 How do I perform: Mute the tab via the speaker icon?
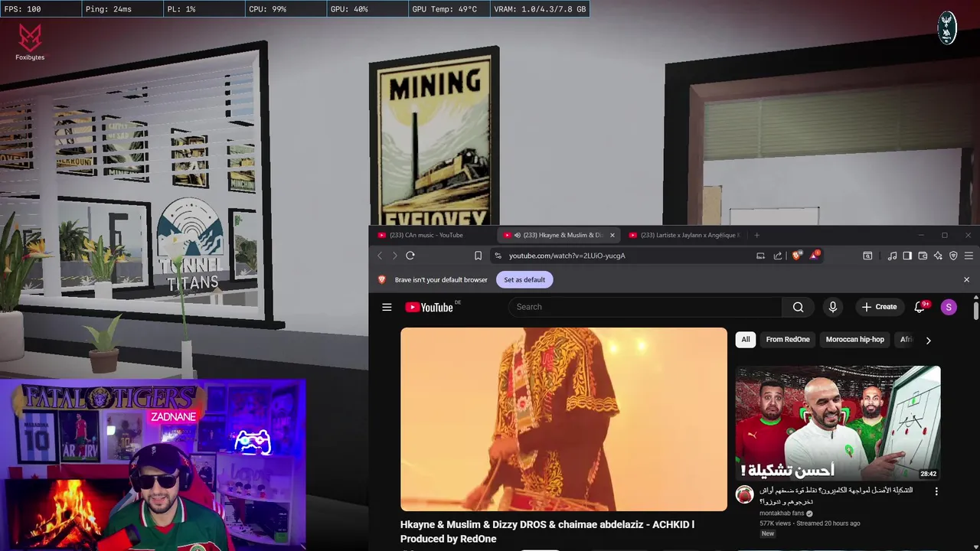pyautogui.click(x=518, y=235)
